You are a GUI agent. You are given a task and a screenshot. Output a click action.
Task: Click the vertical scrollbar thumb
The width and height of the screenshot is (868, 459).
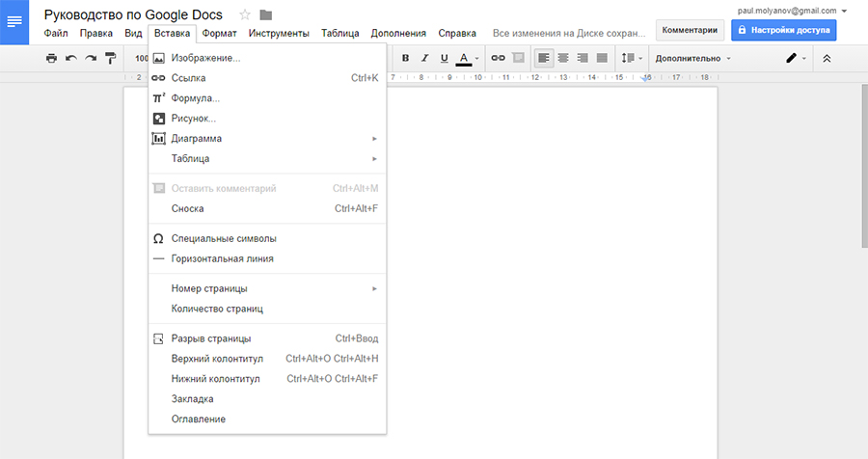(865, 166)
